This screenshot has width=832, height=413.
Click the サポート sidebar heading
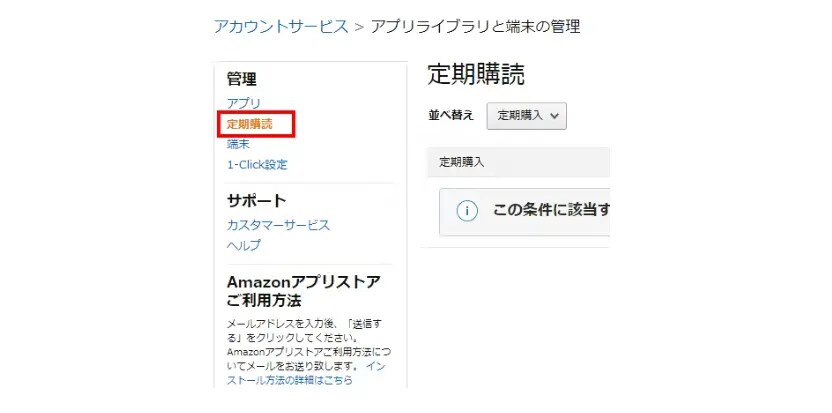(256, 200)
